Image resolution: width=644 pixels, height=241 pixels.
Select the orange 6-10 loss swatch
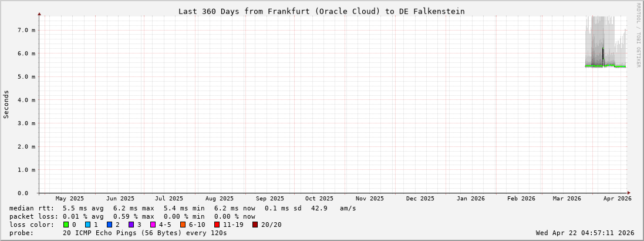tap(183, 225)
